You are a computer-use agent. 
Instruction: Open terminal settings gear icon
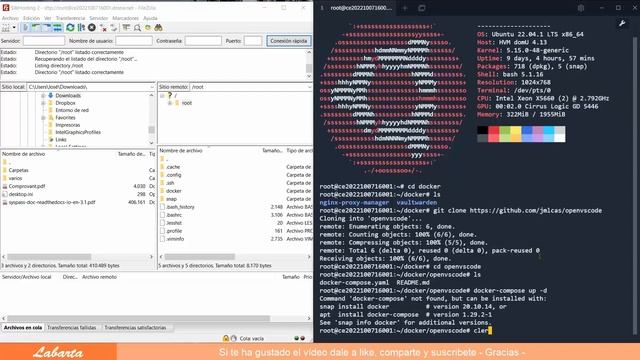pyautogui.click(x=580, y=8)
